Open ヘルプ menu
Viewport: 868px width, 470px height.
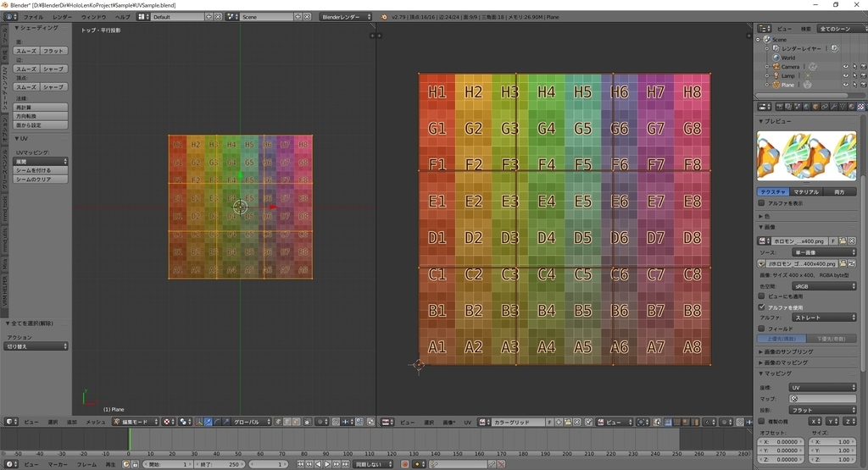pyautogui.click(x=122, y=17)
